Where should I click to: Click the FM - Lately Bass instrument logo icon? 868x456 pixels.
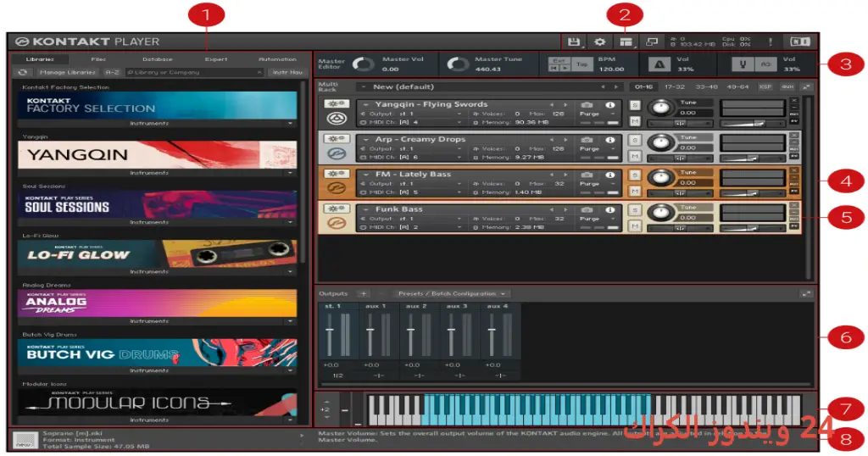coord(337,188)
